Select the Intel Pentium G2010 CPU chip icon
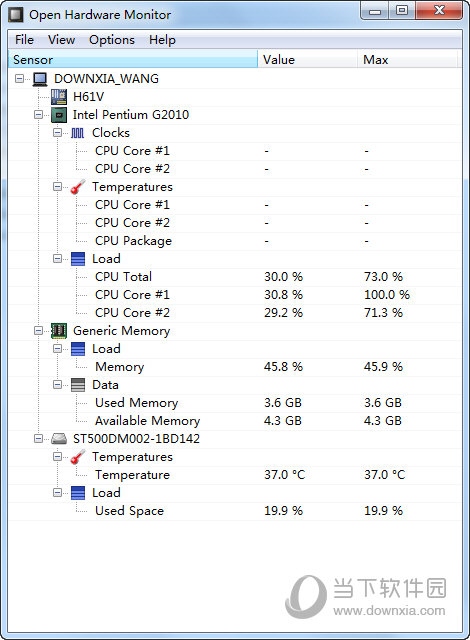The image size is (470, 640). (59, 115)
